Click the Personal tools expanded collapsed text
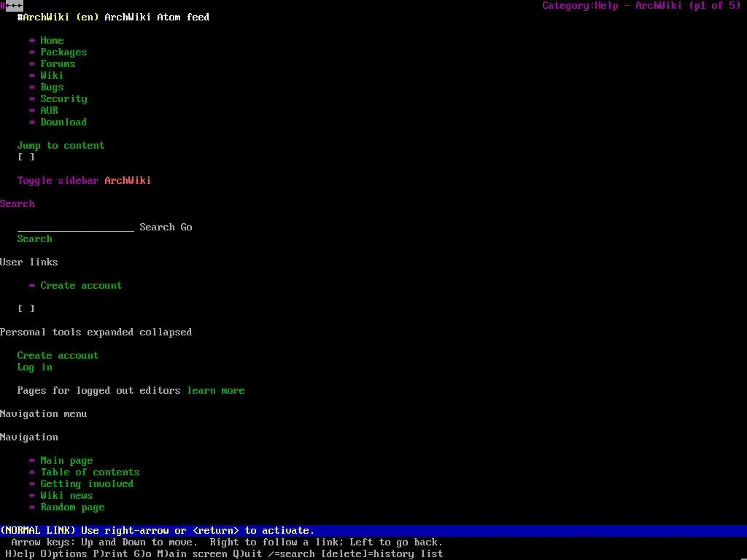Screen dimensions: 747x560 coord(96,332)
